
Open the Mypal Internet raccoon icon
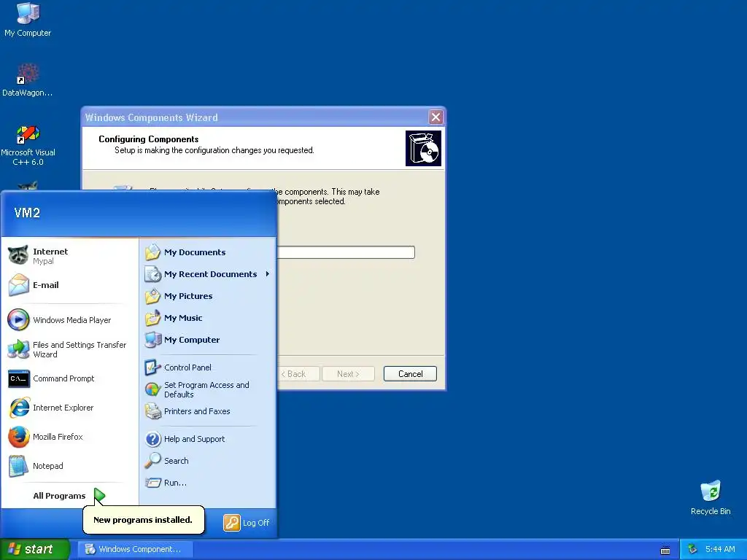18,256
